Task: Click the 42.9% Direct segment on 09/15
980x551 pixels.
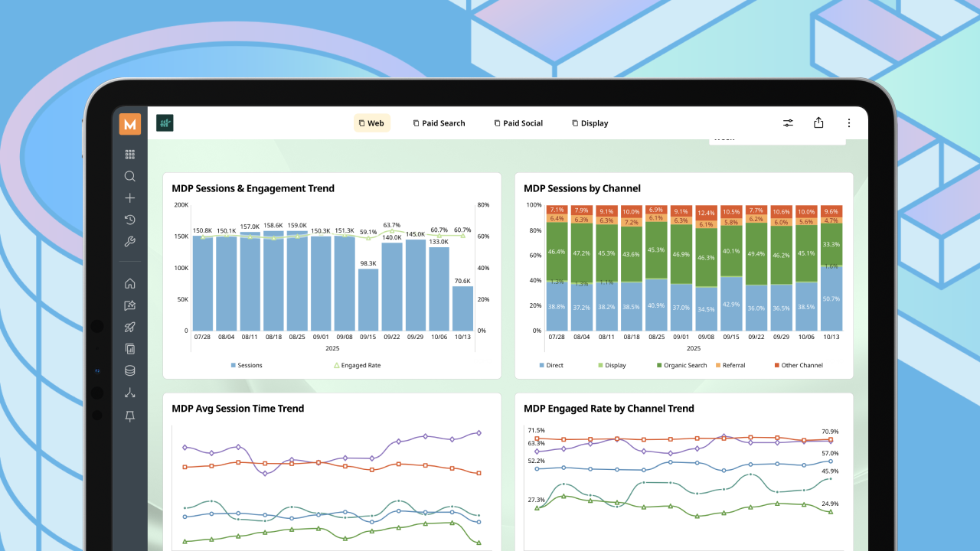Action: pos(731,304)
